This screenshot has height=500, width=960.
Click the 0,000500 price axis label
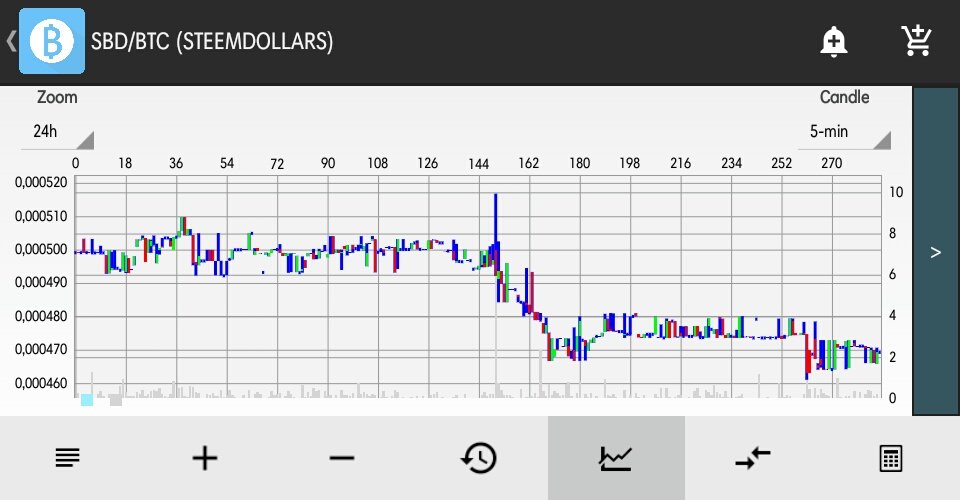pos(41,250)
